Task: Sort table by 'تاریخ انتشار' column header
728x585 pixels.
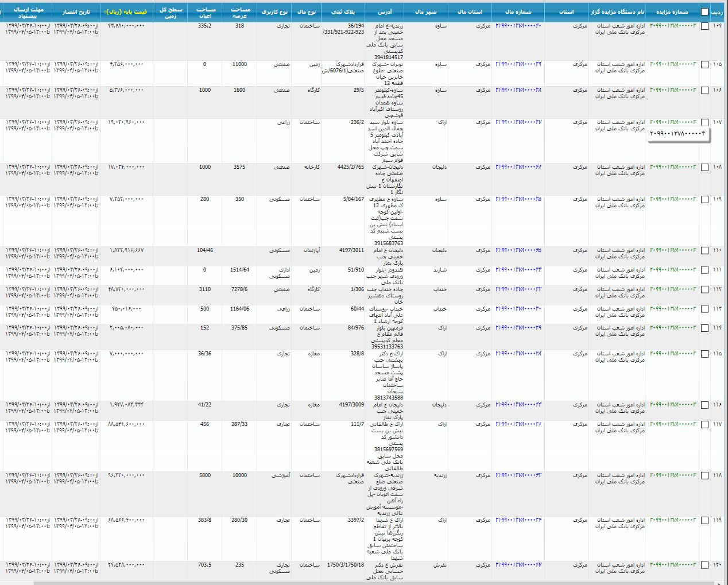Action: 76,12
